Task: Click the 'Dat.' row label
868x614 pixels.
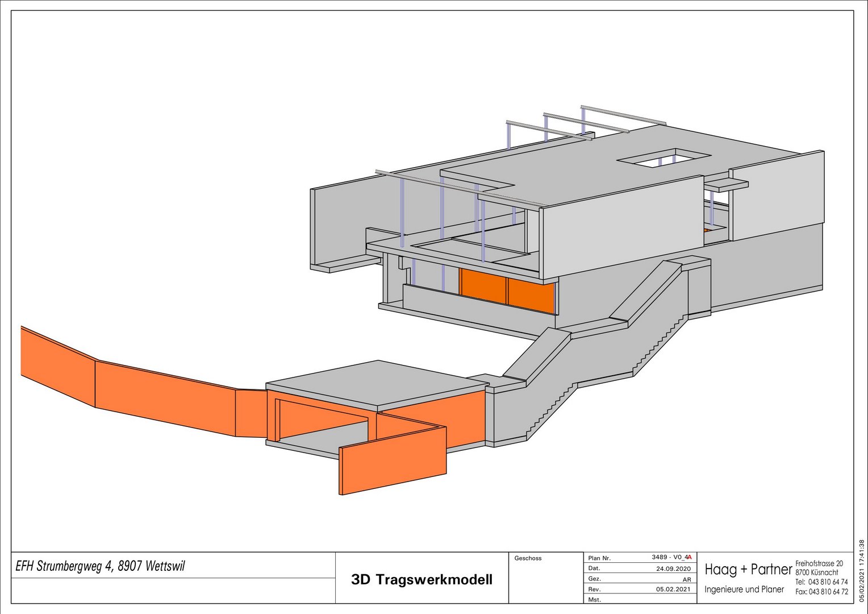Action: coord(594,569)
